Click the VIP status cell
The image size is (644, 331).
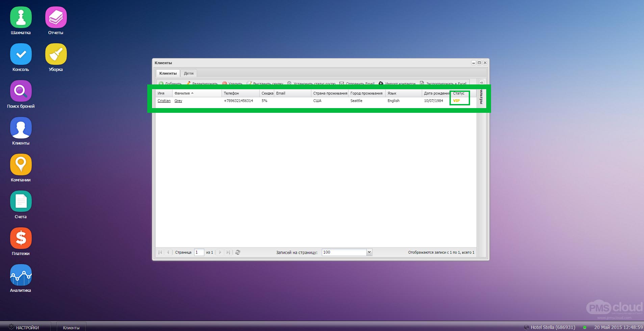456,101
